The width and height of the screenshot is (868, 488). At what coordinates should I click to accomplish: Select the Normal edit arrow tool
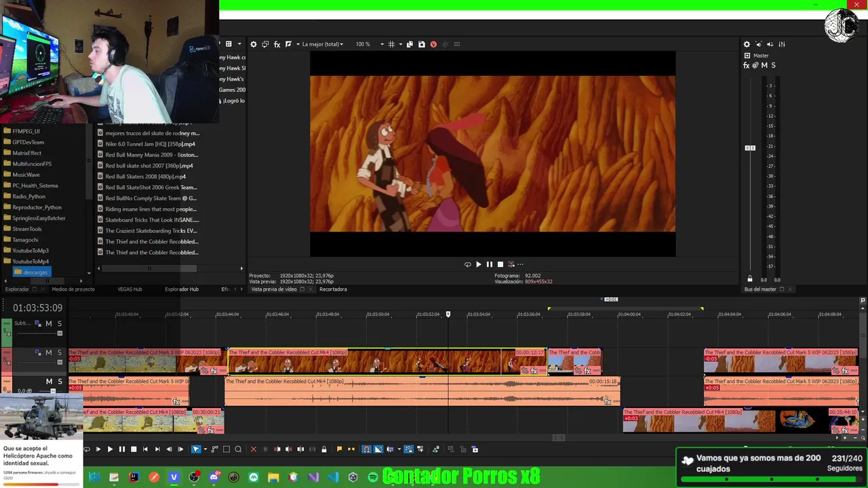[196, 449]
